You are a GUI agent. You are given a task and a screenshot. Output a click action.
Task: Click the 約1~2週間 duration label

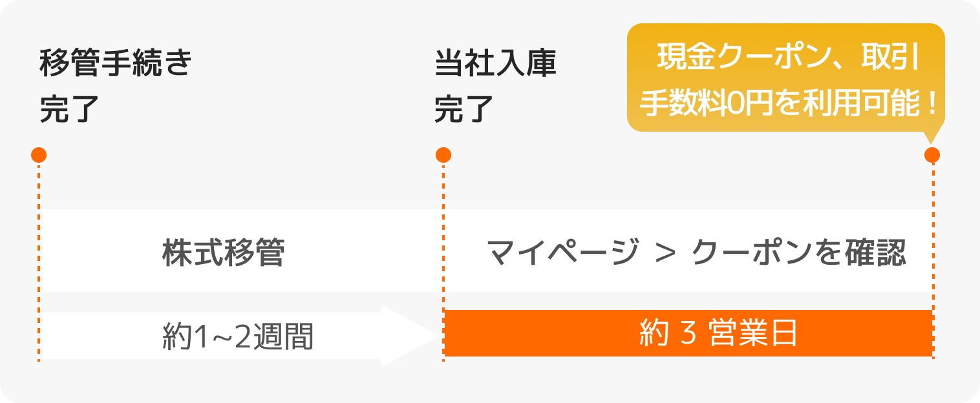tap(237, 337)
